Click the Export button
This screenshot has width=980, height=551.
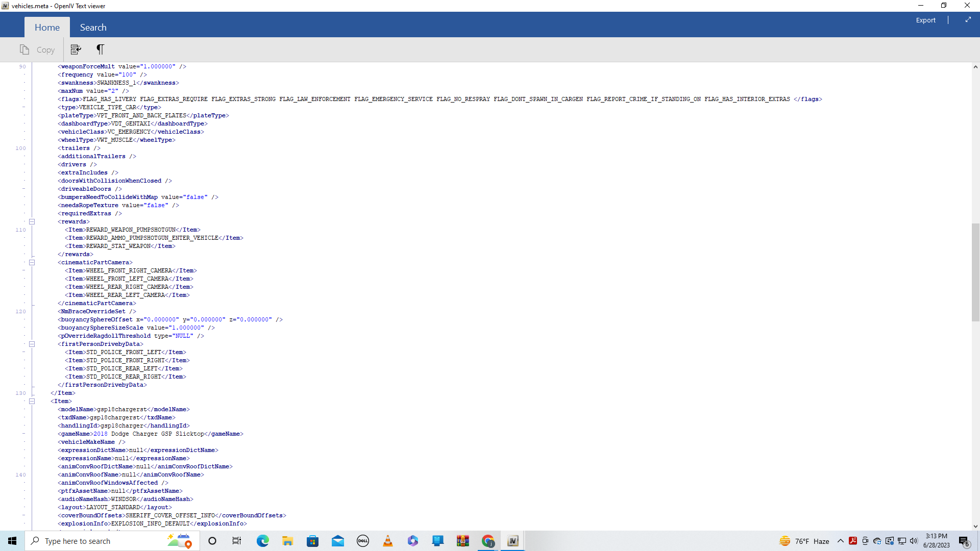point(925,20)
